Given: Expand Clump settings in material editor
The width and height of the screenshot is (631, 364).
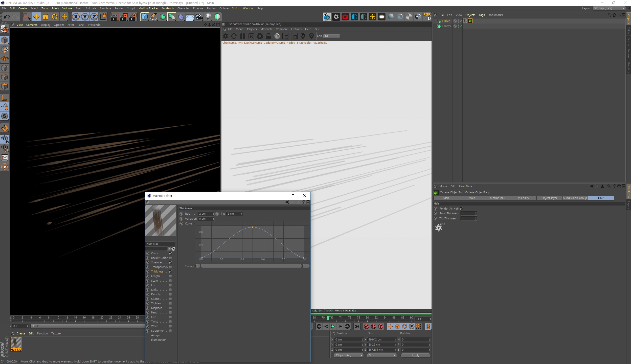Looking at the screenshot, I should [x=155, y=299].
